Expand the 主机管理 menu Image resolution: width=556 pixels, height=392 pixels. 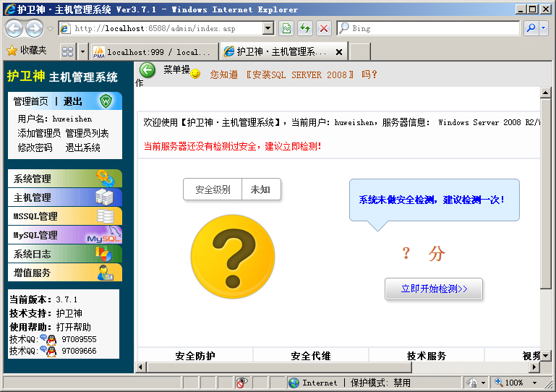coord(65,197)
